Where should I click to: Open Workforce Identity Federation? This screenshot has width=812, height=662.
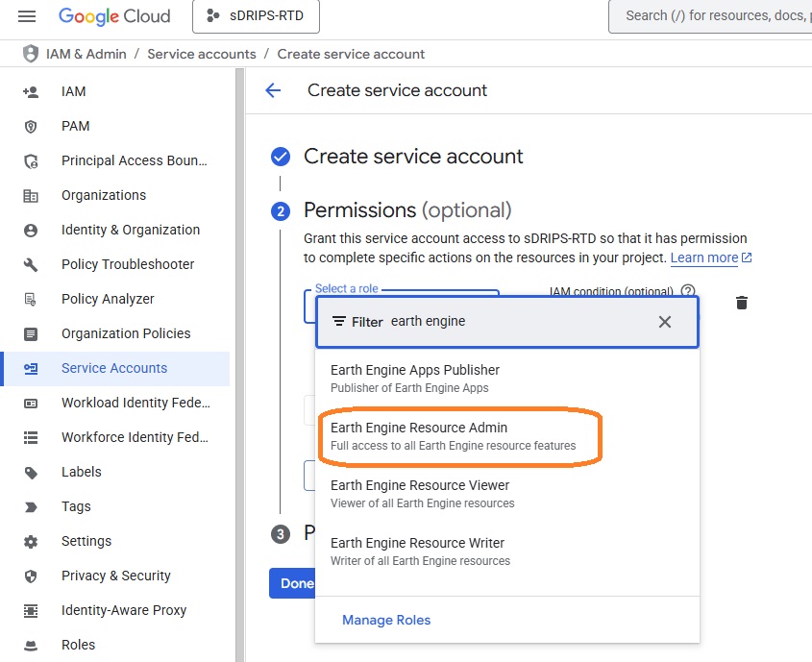135,437
